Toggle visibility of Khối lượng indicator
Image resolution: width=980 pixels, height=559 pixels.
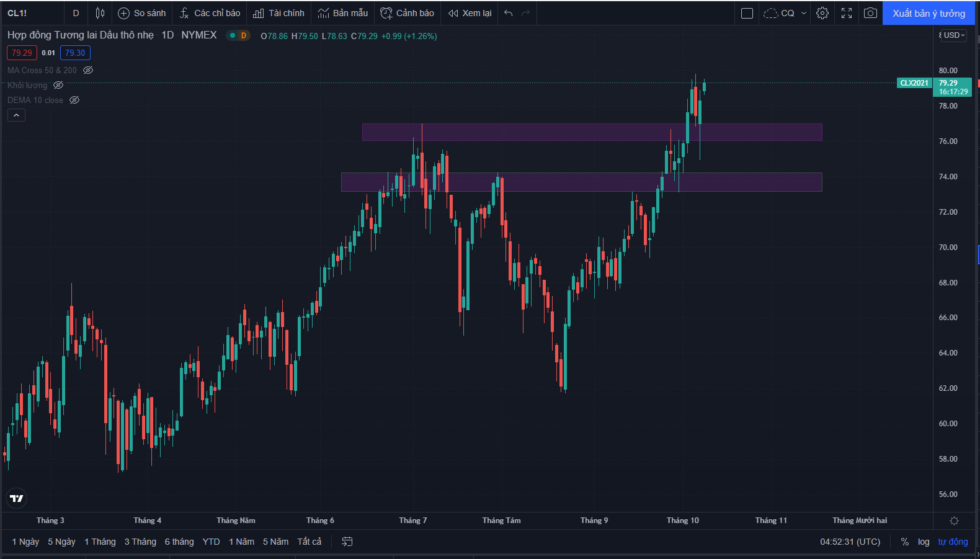[x=58, y=85]
